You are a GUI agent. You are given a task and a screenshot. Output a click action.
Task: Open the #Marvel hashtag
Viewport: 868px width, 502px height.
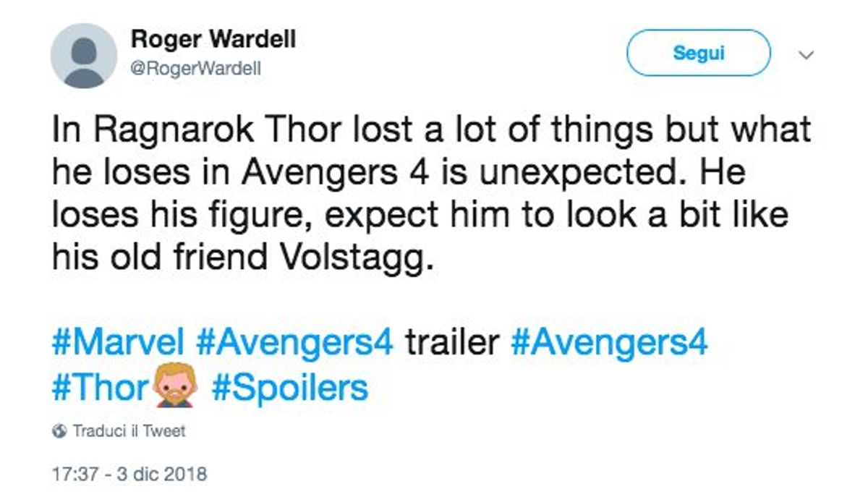tap(118, 341)
